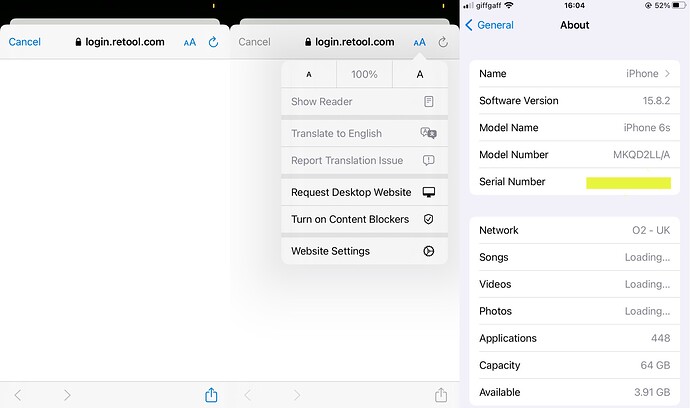The image size is (690, 408).
Task: Tap the Serial Number label
Action: [512, 181]
